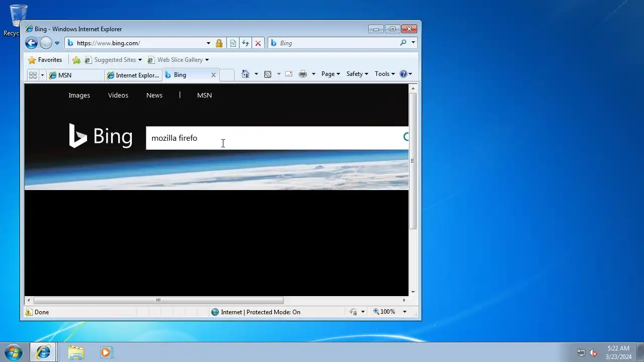Open the search provider dropdown arrow
This screenshot has width=644, height=362.
pos(413,43)
